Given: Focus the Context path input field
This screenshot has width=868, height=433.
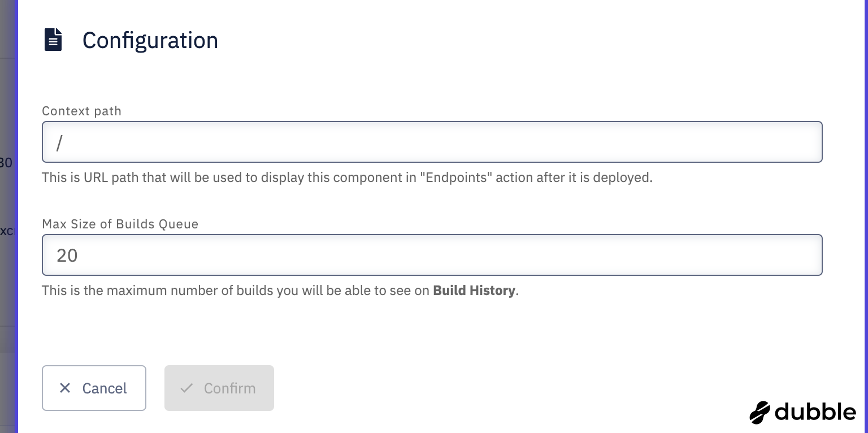Looking at the screenshot, I should [432, 142].
